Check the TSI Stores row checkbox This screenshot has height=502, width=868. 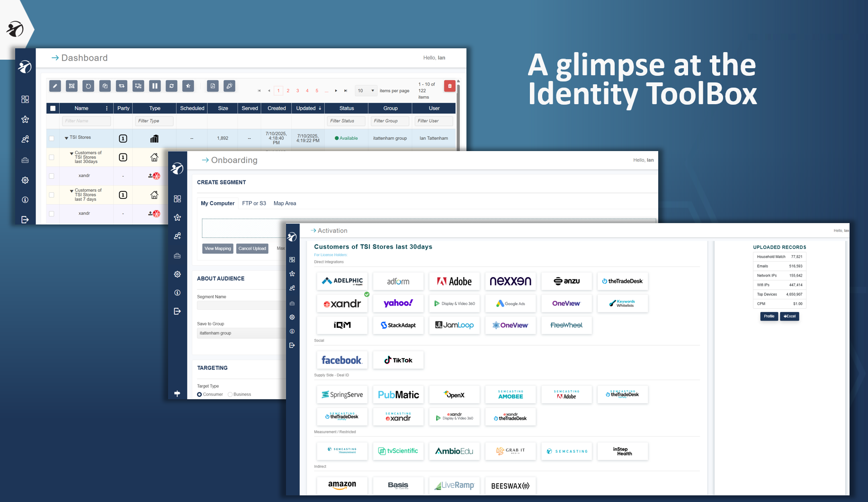click(52, 138)
